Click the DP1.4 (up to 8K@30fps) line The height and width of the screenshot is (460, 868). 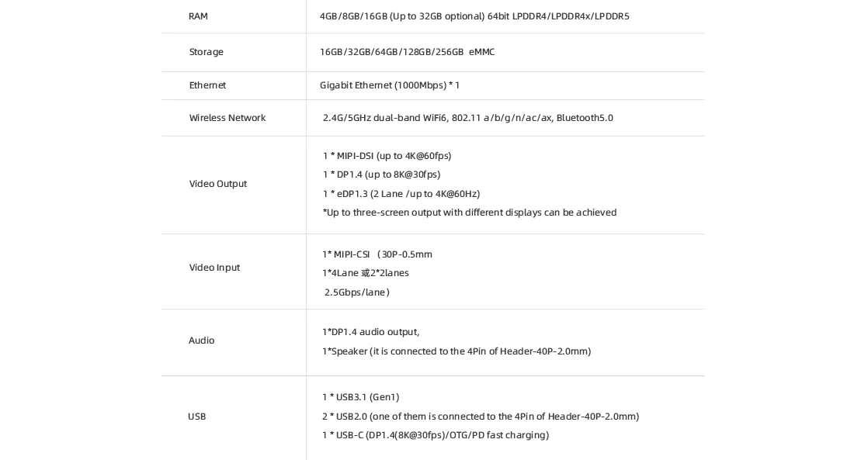click(x=381, y=175)
